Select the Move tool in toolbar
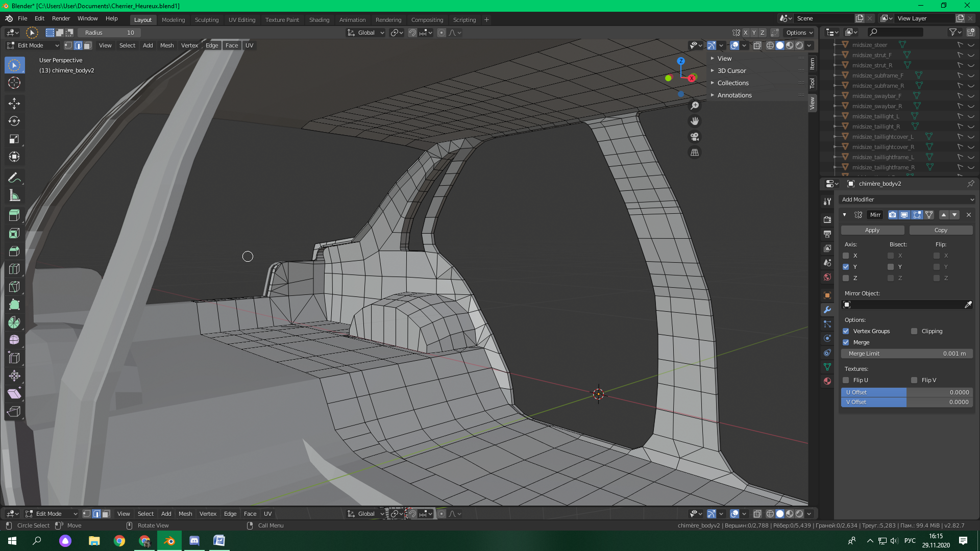This screenshot has width=980, height=551. [x=14, y=104]
